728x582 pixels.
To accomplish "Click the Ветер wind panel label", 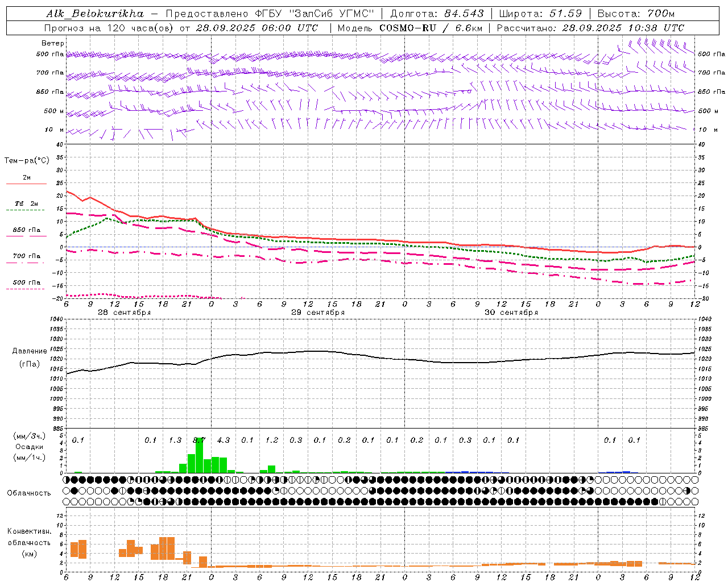I will point(53,43).
